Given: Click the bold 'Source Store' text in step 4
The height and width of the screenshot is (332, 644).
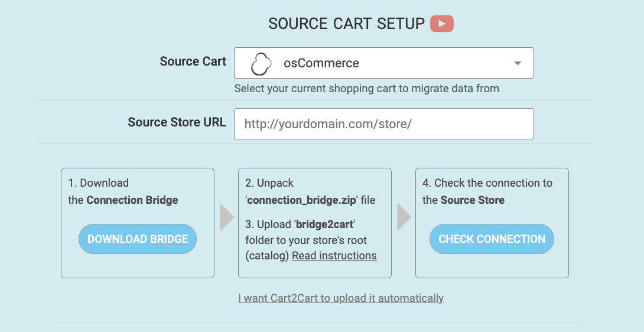Looking at the screenshot, I should (472, 200).
